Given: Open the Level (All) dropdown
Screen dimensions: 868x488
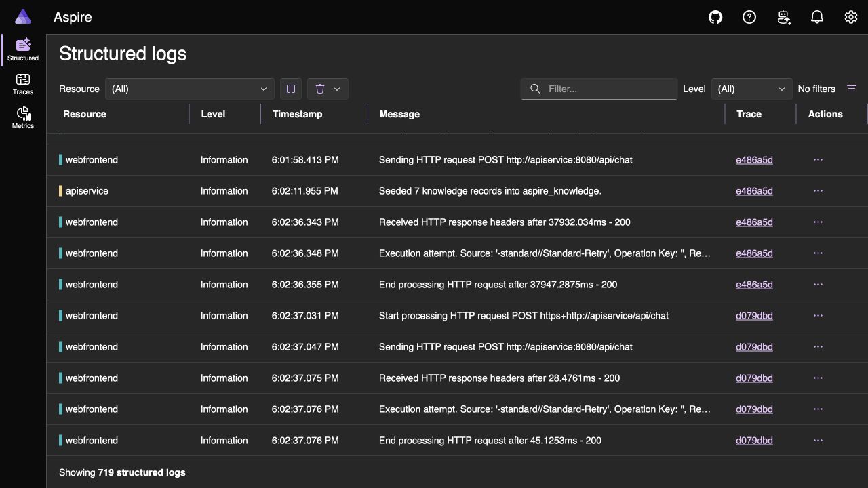Looking at the screenshot, I should [751, 89].
